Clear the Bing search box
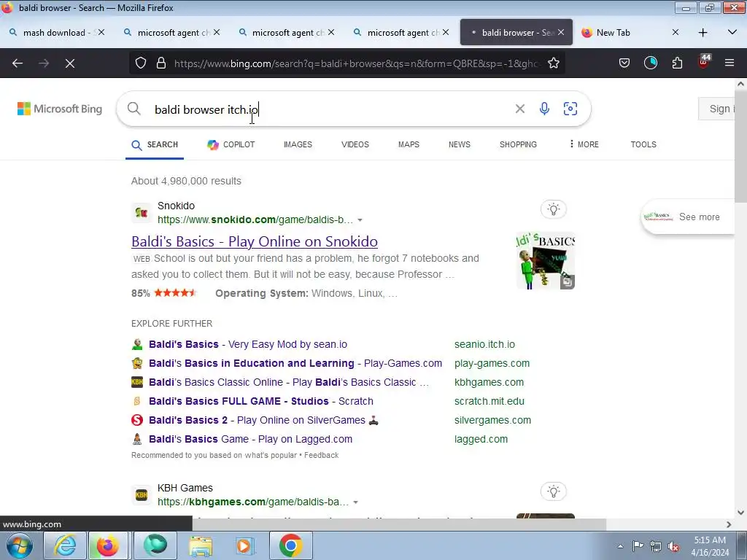 519,109
